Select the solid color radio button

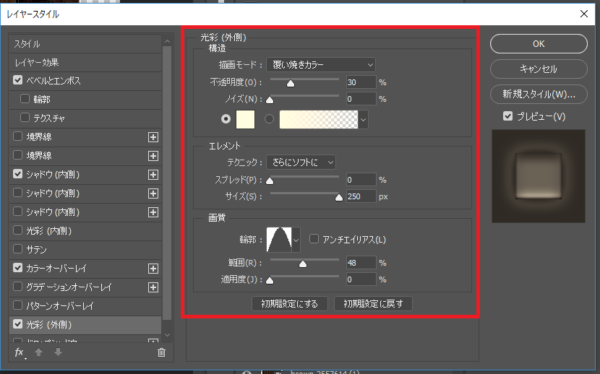(x=226, y=119)
